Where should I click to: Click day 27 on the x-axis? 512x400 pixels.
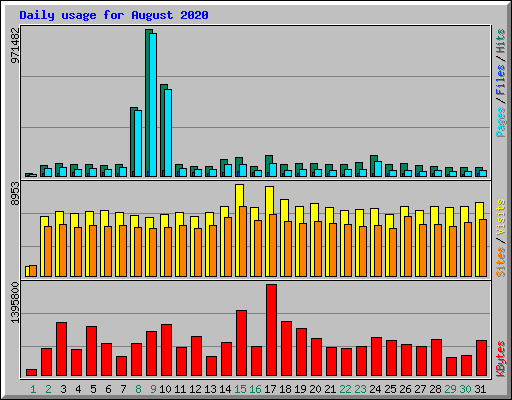[x=420, y=389]
